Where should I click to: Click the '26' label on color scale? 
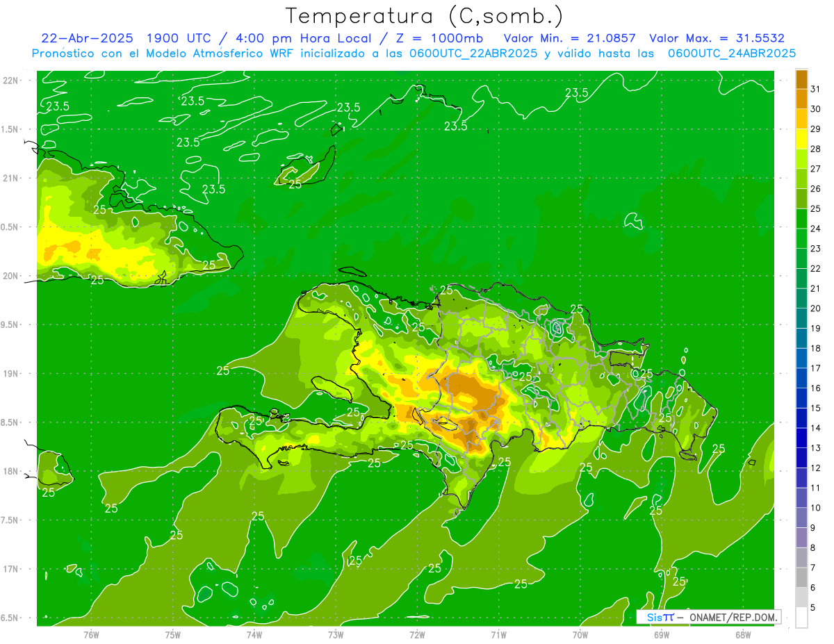coord(815,188)
